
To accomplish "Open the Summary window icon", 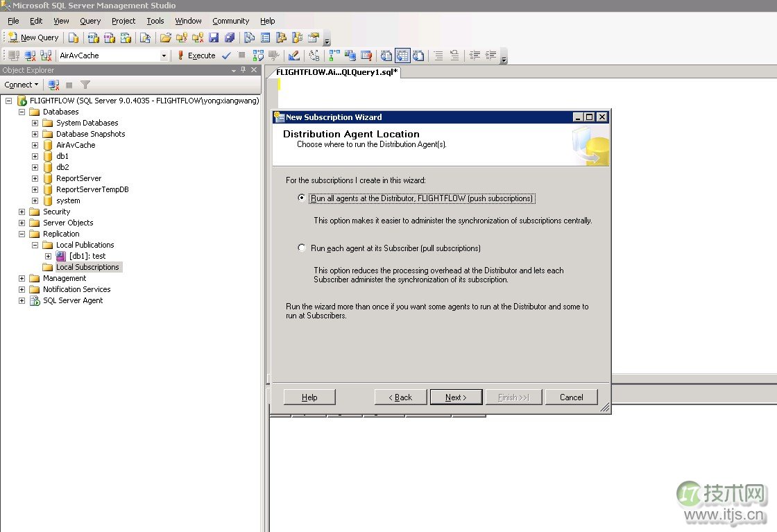I will (266, 37).
